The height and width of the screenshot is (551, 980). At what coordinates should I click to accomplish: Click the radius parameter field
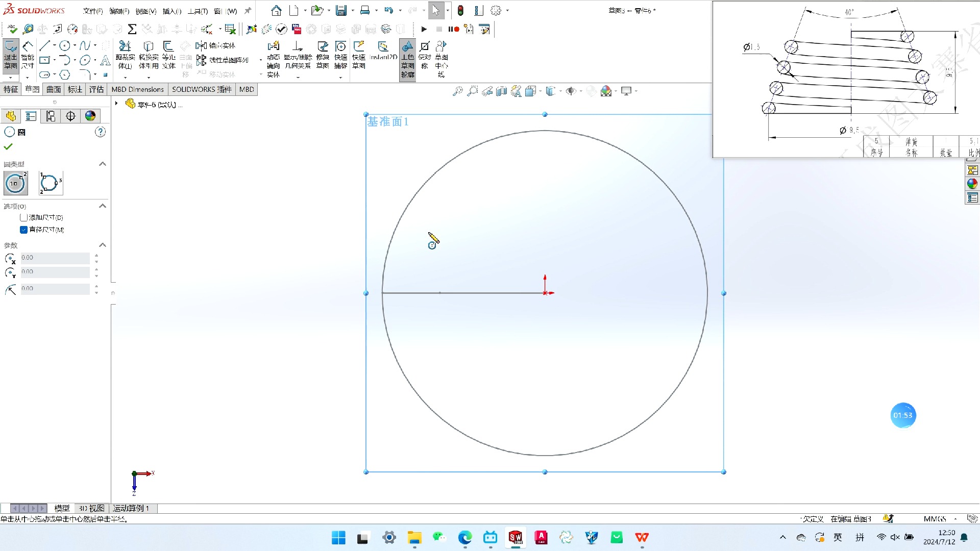(x=55, y=289)
